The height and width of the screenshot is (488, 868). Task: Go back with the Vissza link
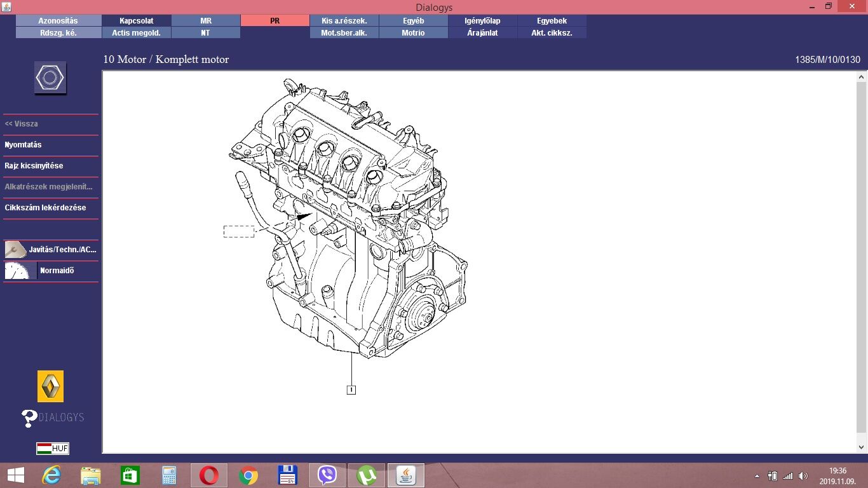pyautogui.click(x=22, y=124)
